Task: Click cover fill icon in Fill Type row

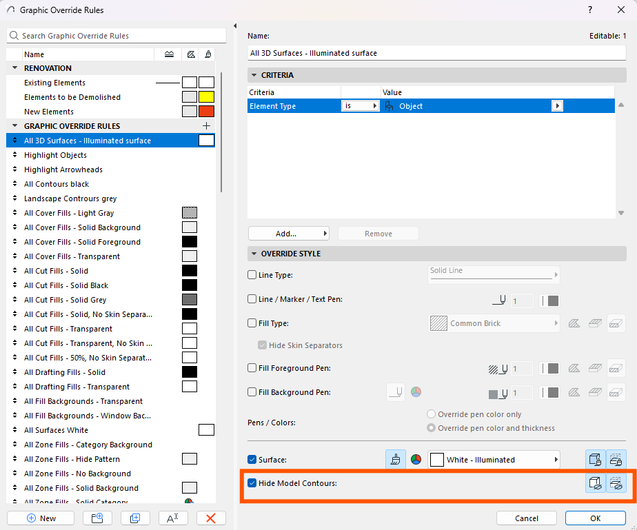Action: click(x=595, y=323)
